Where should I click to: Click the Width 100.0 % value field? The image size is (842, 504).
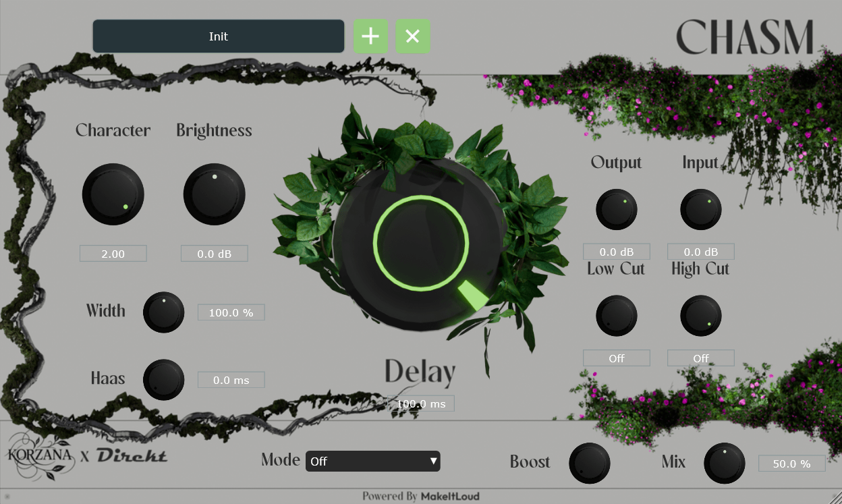click(x=231, y=312)
